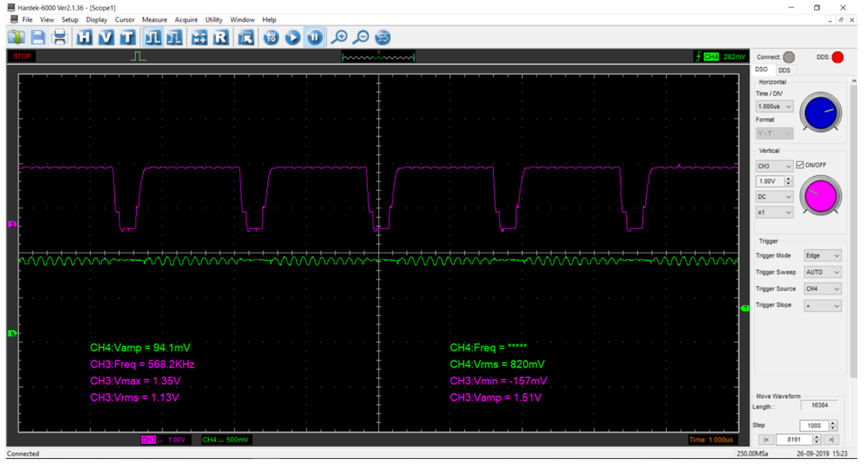This screenshot has width=868, height=471.
Task: Click the CH4 ground level marker
Action: pyautogui.click(x=11, y=333)
